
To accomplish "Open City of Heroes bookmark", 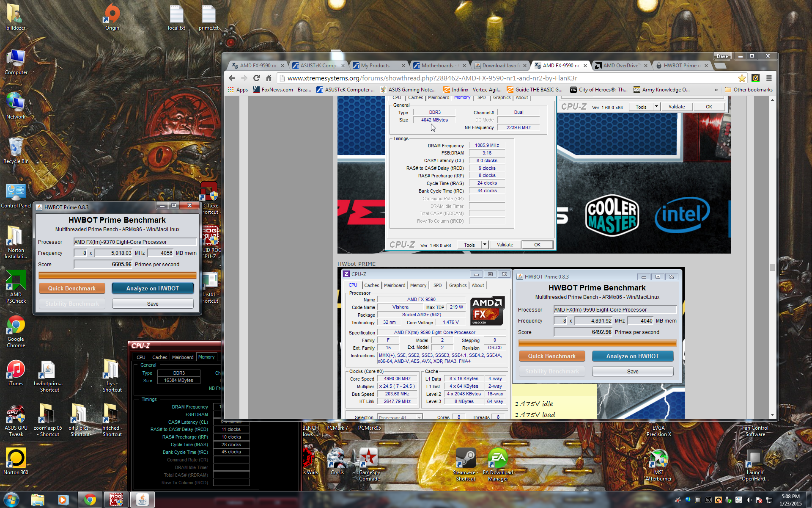I will pyautogui.click(x=599, y=90).
